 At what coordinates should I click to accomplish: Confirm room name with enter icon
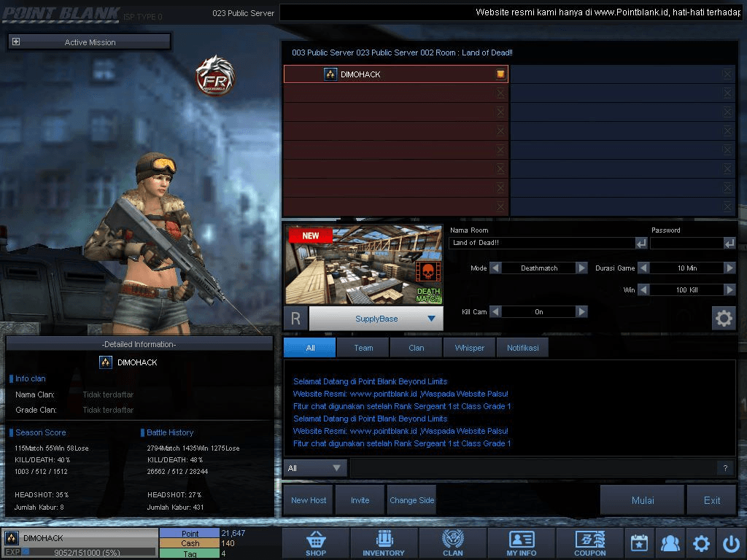(641, 244)
